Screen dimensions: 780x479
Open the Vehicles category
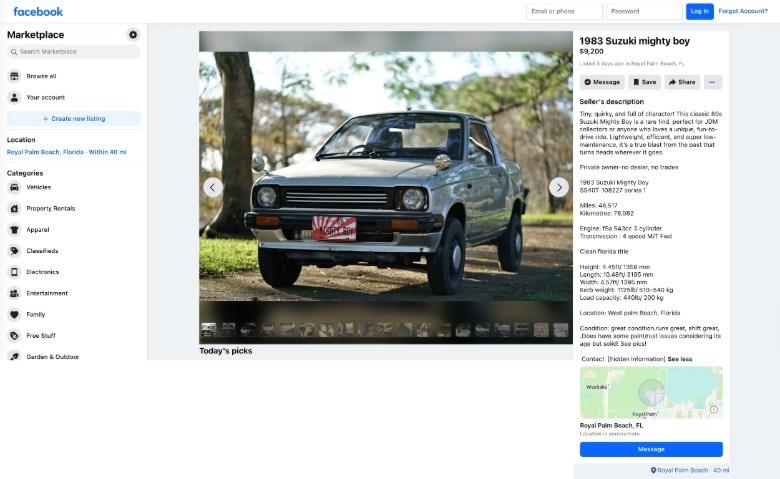click(x=38, y=187)
